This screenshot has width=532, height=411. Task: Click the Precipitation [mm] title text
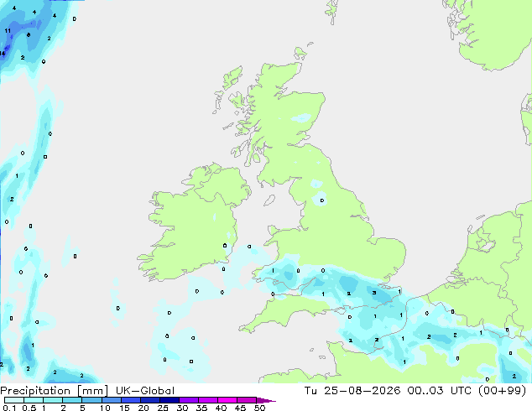tap(54, 391)
